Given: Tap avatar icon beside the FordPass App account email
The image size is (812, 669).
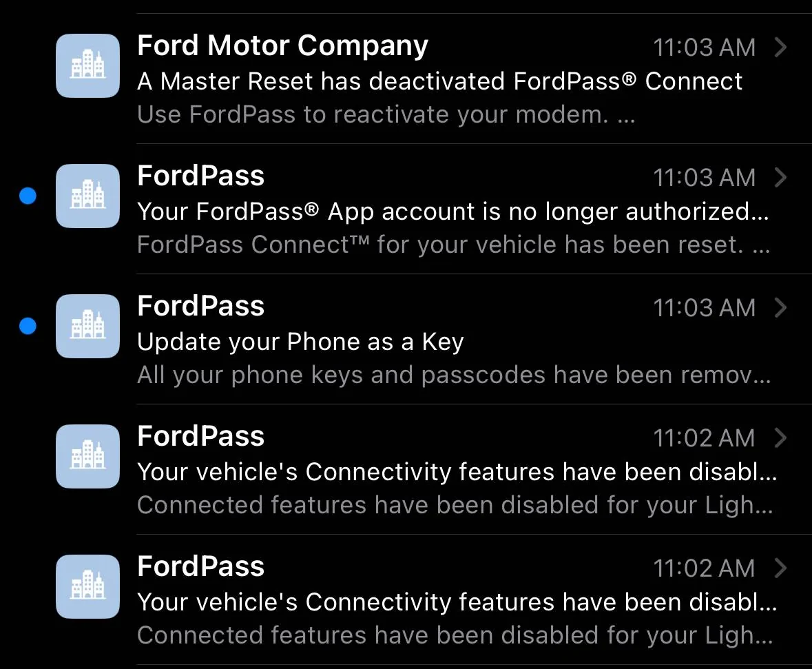Looking at the screenshot, I should 87,196.
